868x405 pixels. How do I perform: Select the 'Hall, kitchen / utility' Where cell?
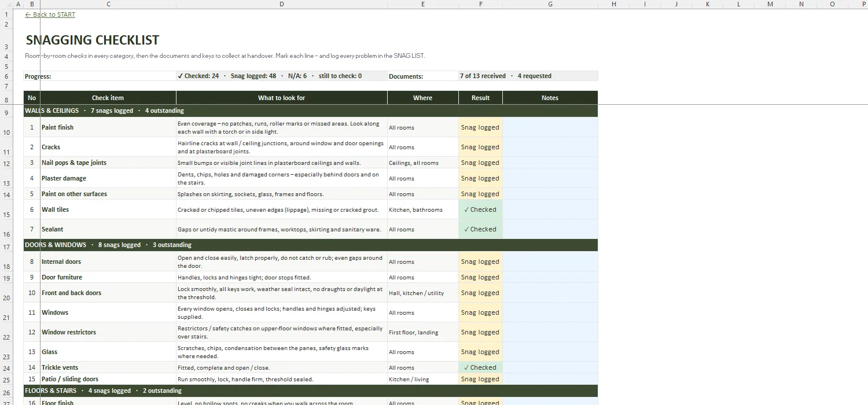click(x=423, y=293)
